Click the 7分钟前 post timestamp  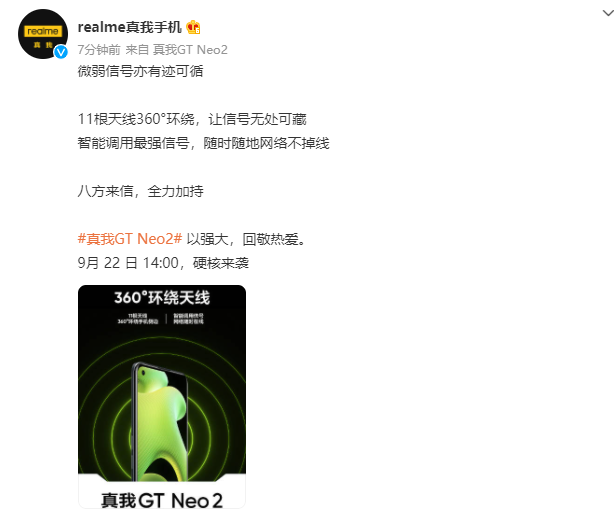99,50
